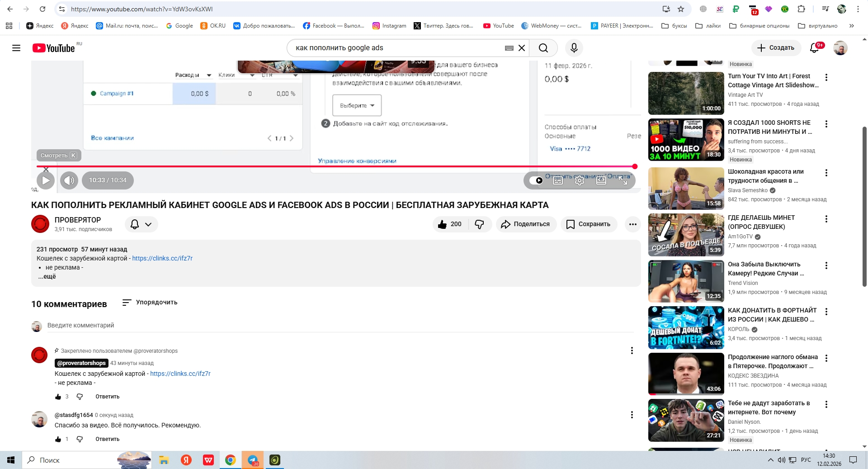Show more bookmarks via double chevron
The height and width of the screenshot is (469, 868).
(x=852, y=26)
